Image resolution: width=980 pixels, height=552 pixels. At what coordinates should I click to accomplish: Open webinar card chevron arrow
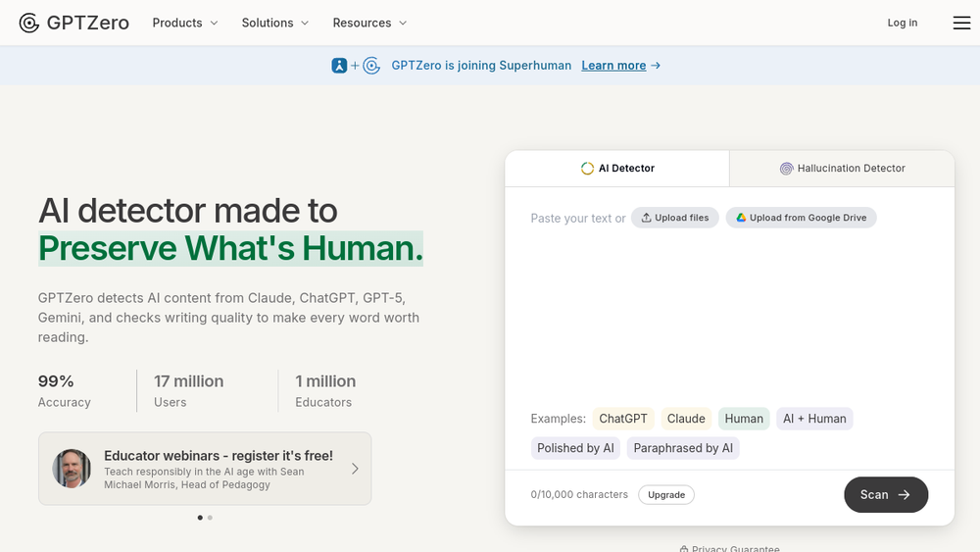click(x=355, y=469)
